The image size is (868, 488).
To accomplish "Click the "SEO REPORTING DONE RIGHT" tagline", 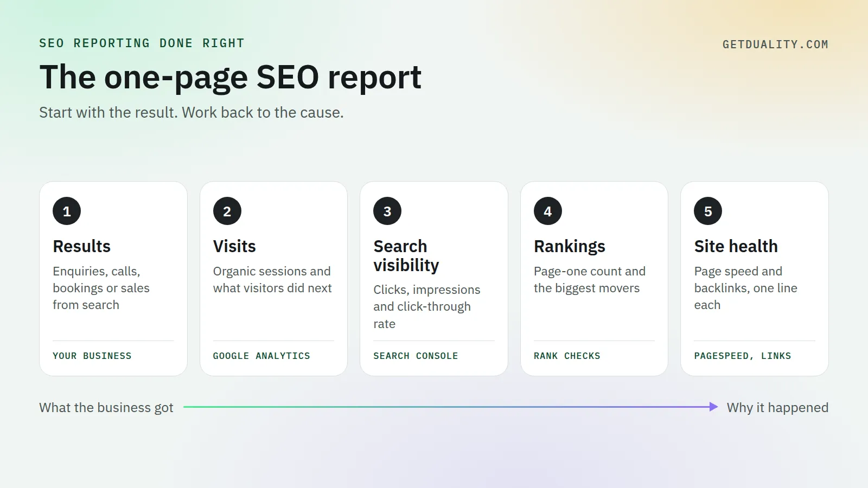I will tap(142, 43).
